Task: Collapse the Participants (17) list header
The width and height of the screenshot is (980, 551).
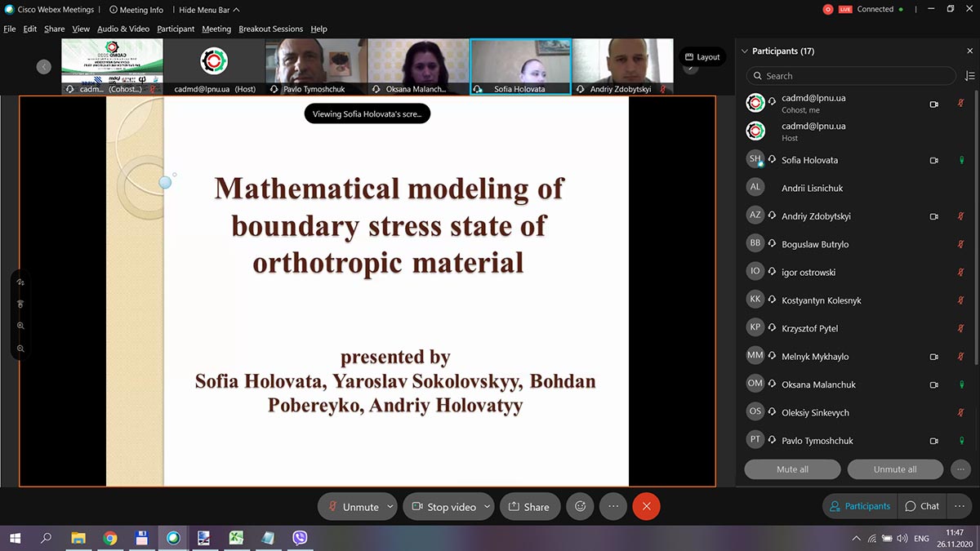Action: [744, 51]
